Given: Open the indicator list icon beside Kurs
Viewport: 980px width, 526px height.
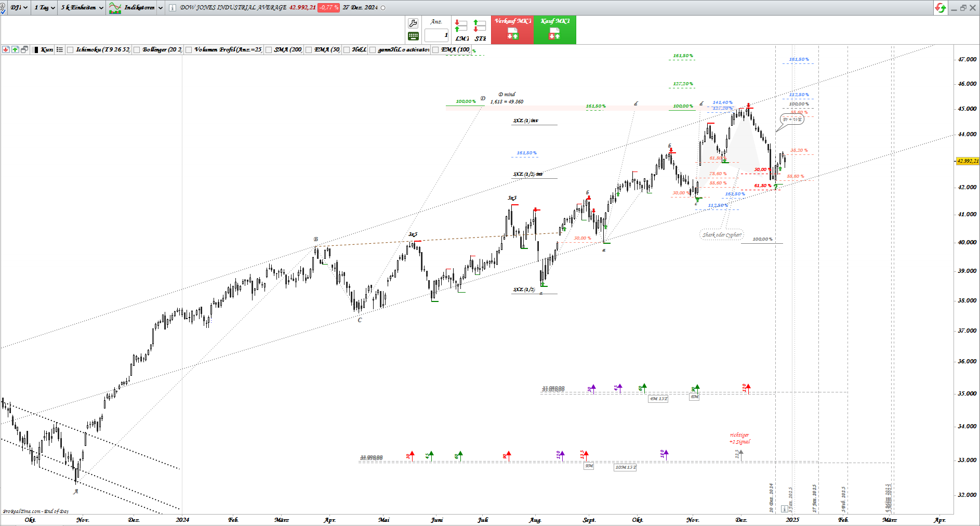Looking at the screenshot, I should click(x=60, y=49).
